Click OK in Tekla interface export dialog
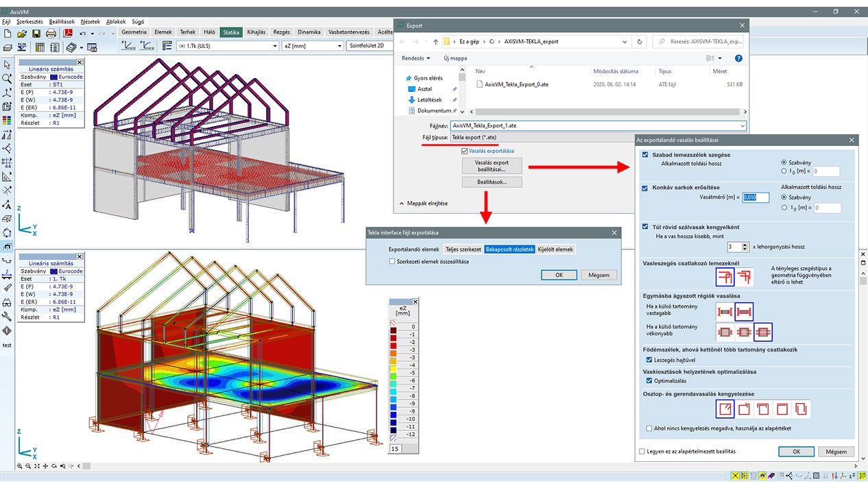This screenshot has height=488, width=868. pyautogui.click(x=559, y=275)
